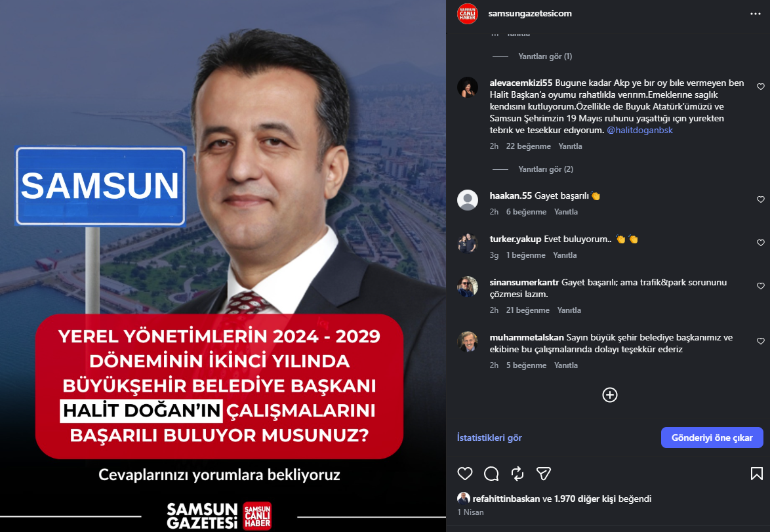Open the three-dot more options menu

point(756,14)
